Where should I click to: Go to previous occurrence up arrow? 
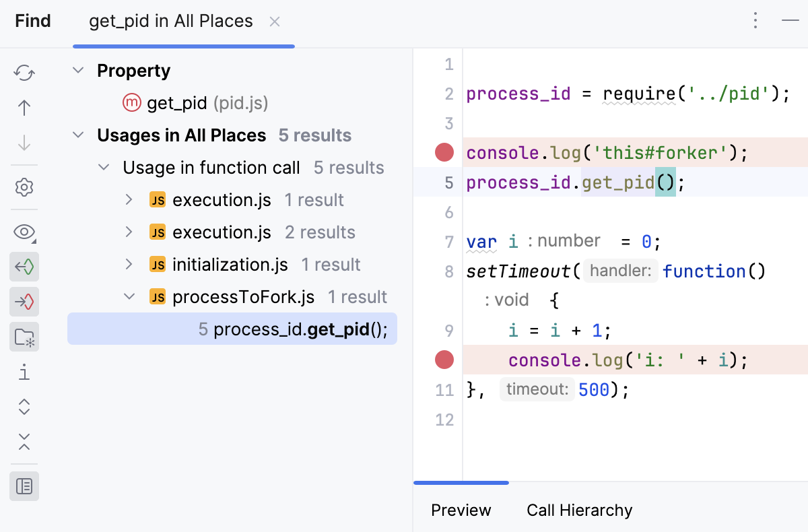24,108
